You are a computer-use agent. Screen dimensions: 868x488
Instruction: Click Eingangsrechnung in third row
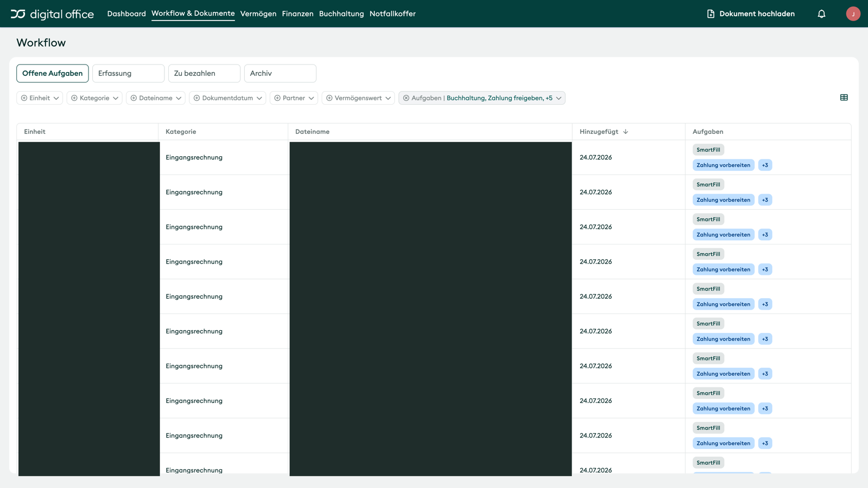pyautogui.click(x=194, y=227)
